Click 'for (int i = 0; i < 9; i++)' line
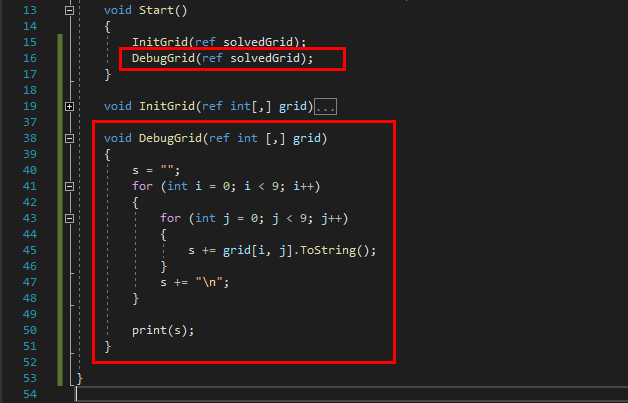This screenshot has width=628, height=403. click(x=226, y=187)
